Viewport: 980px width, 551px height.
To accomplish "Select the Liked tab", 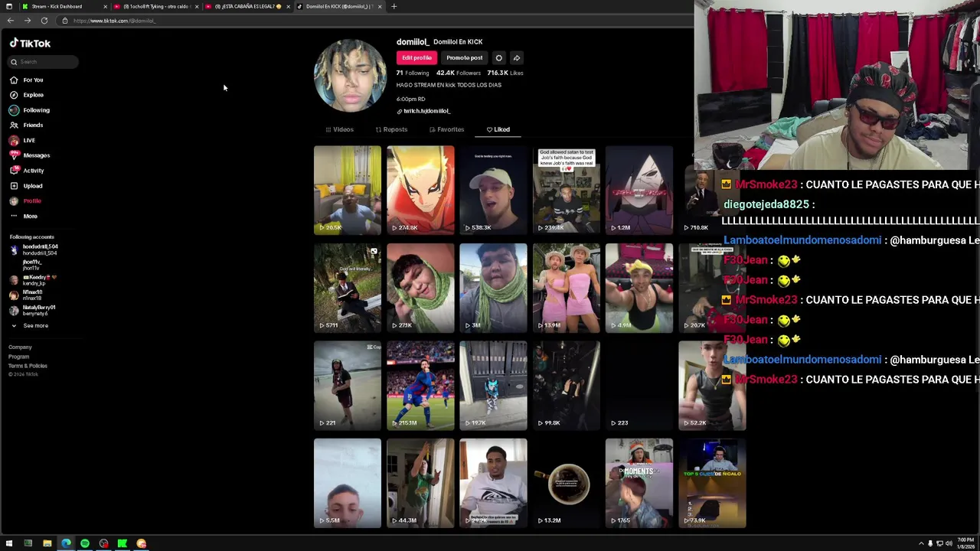I will 498,129.
